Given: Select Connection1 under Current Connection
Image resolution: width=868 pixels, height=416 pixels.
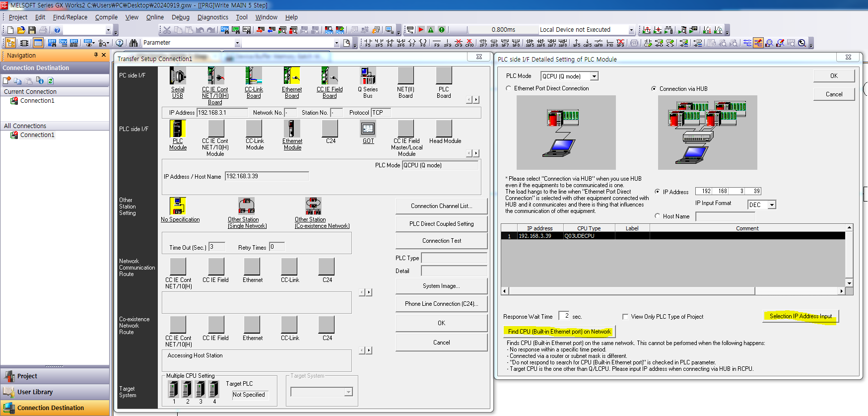Looking at the screenshot, I should (x=37, y=101).
